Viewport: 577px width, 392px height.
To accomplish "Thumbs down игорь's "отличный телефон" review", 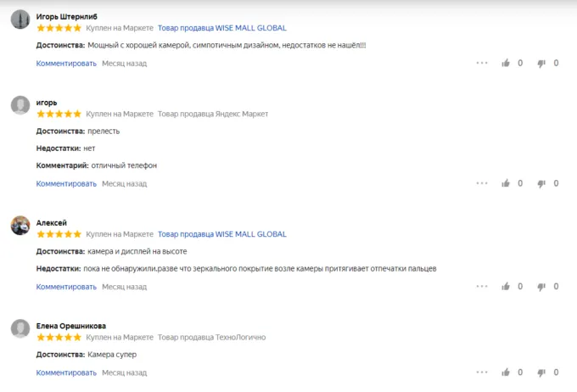I will [542, 183].
